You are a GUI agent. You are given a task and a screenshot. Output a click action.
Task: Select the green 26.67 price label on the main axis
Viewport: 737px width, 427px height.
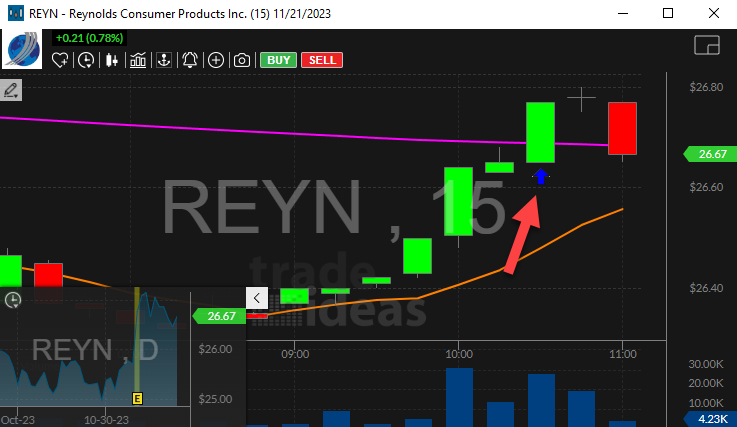[x=708, y=154]
